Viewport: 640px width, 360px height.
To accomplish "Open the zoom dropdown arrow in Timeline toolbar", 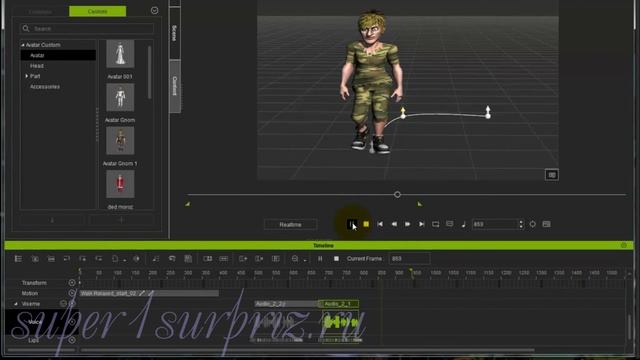I will pos(305,260).
